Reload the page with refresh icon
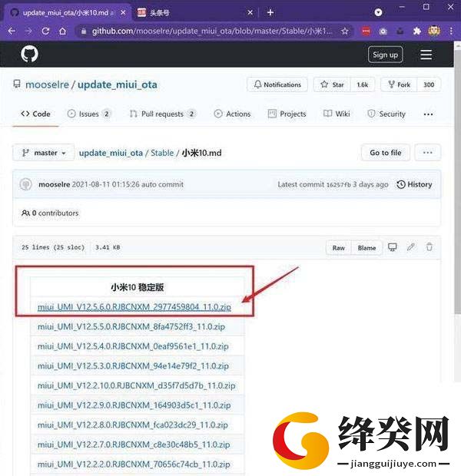 pyautogui.click(x=45, y=31)
